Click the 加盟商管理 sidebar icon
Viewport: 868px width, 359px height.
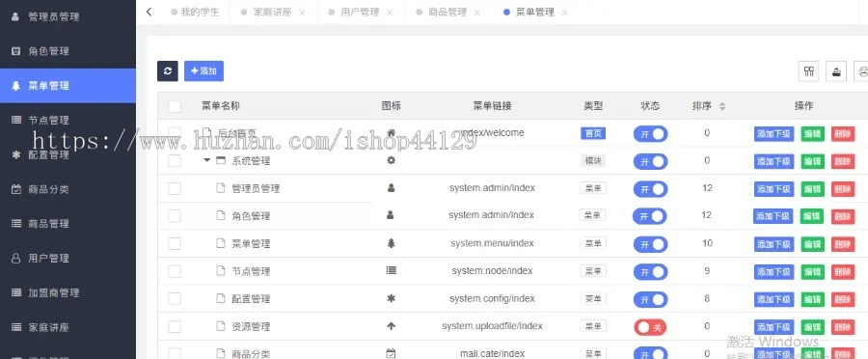tap(15, 292)
